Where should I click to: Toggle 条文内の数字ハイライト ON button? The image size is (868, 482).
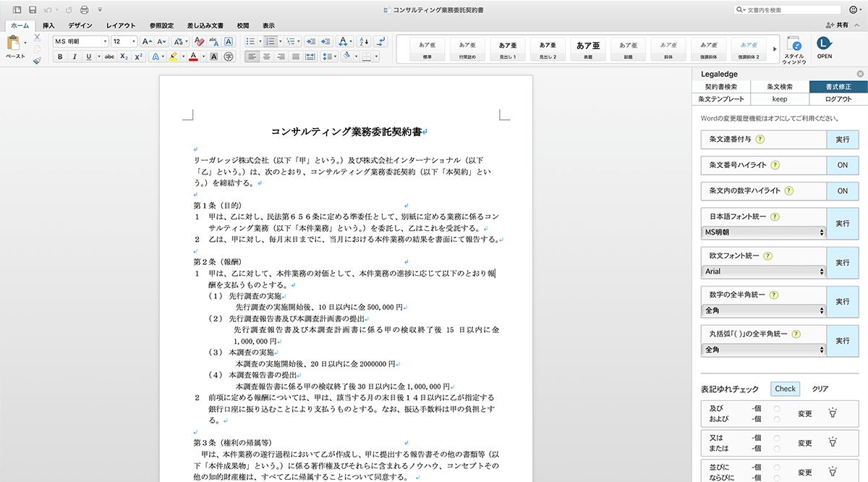point(842,191)
